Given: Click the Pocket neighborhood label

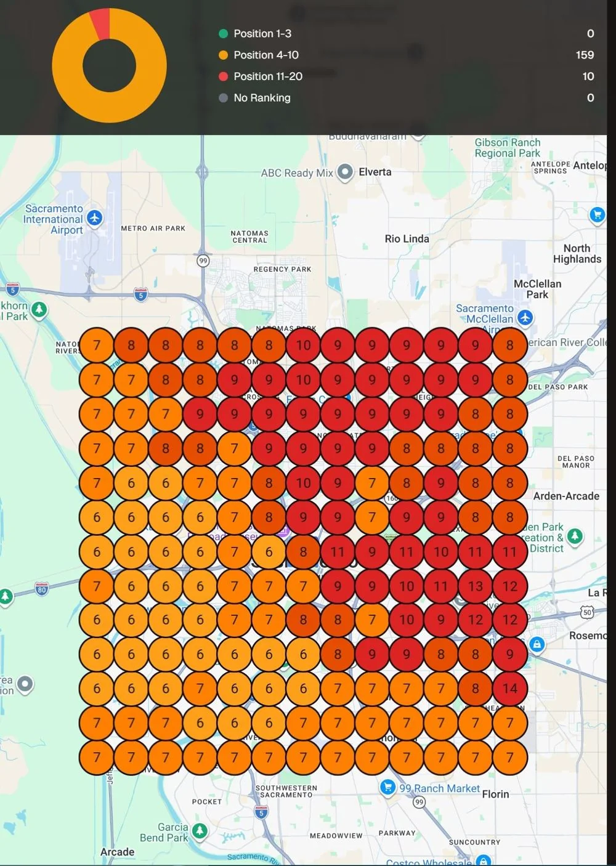Looking at the screenshot, I should [x=207, y=802].
